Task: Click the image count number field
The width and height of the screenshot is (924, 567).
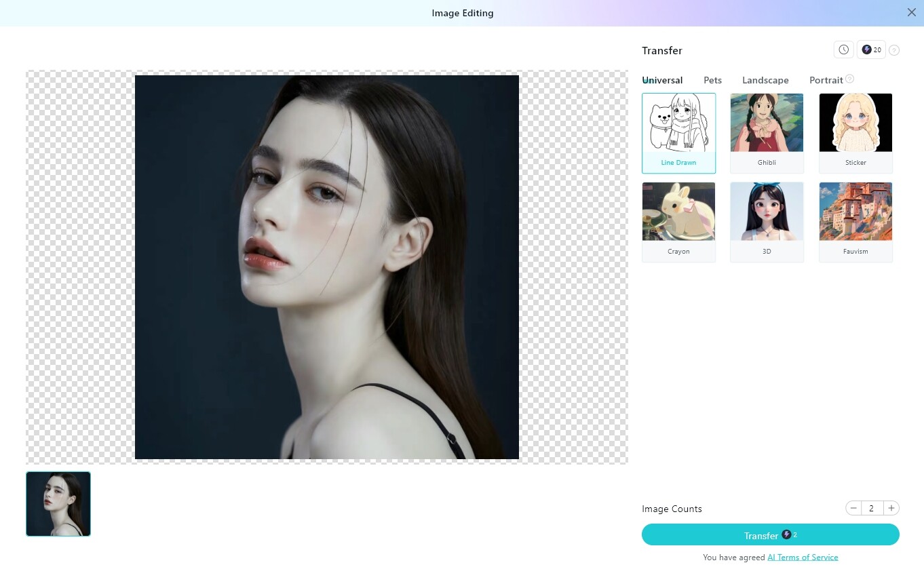Action: coord(872,508)
